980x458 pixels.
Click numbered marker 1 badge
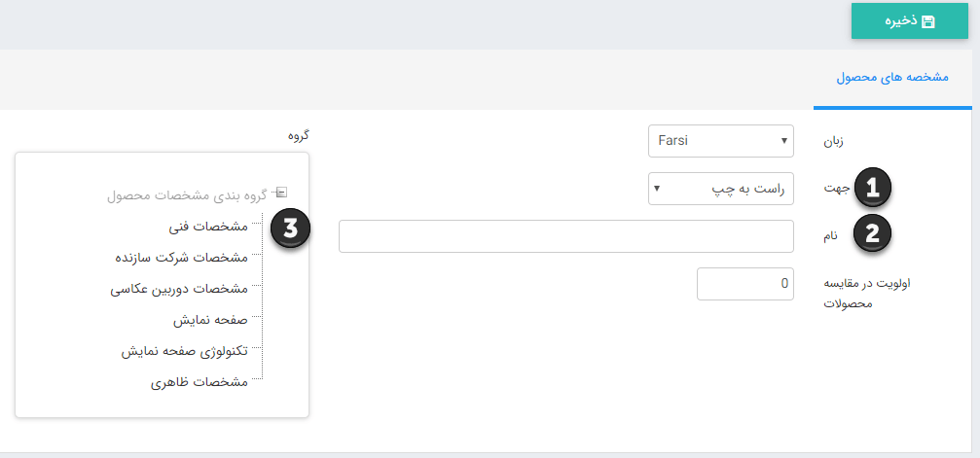pyautogui.click(x=872, y=189)
